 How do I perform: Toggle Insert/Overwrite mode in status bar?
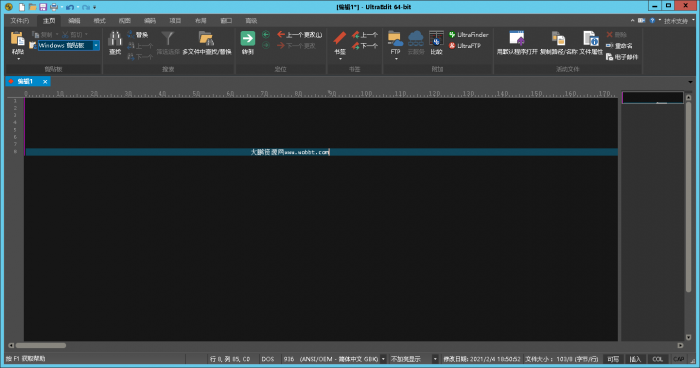635,359
